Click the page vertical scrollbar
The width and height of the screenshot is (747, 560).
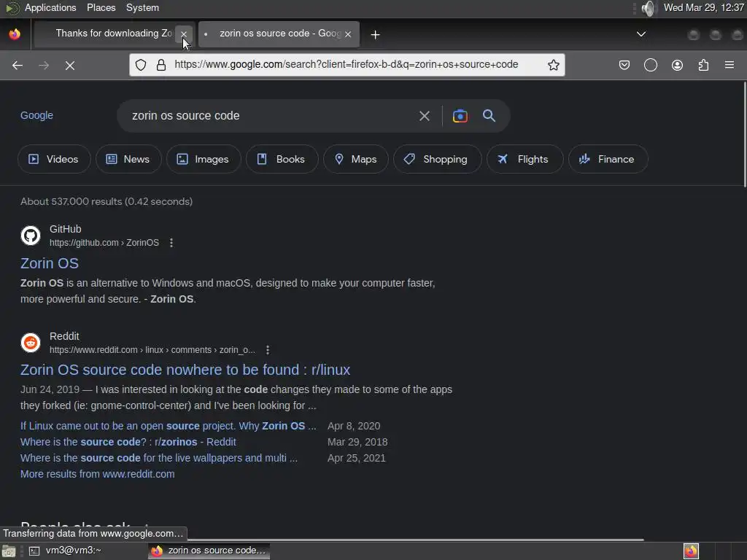click(744, 135)
